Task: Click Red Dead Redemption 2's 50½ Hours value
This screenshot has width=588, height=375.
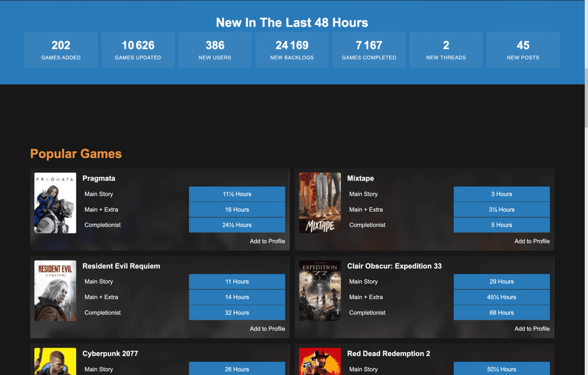Action: [502, 369]
